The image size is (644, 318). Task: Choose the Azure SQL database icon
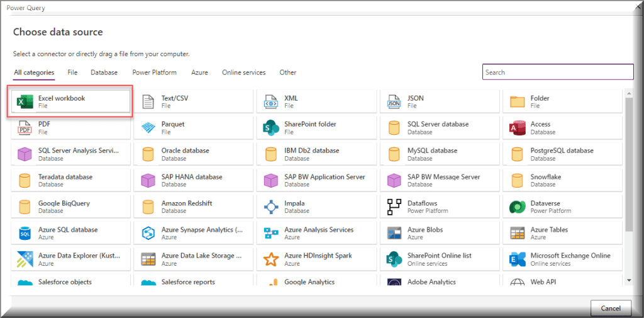(25, 233)
